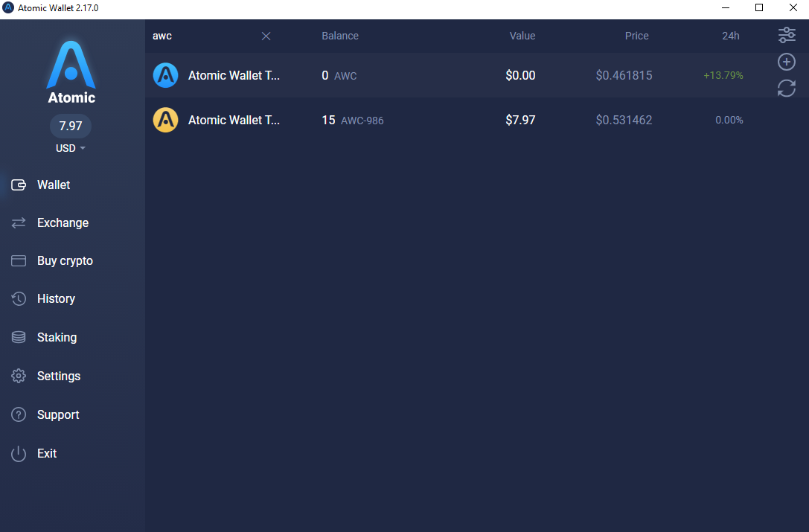The height and width of the screenshot is (532, 809).
Task: Sort by the 24h column header
Action: 731,36
